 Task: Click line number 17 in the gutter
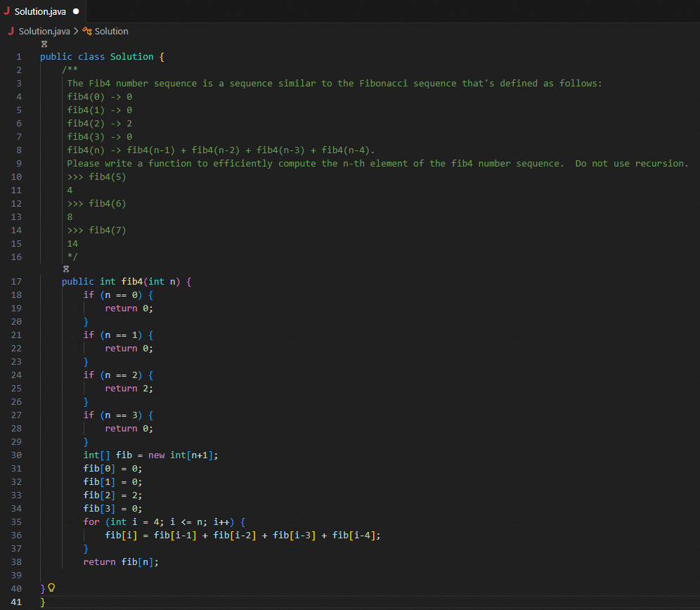click(x=17, y=282)
